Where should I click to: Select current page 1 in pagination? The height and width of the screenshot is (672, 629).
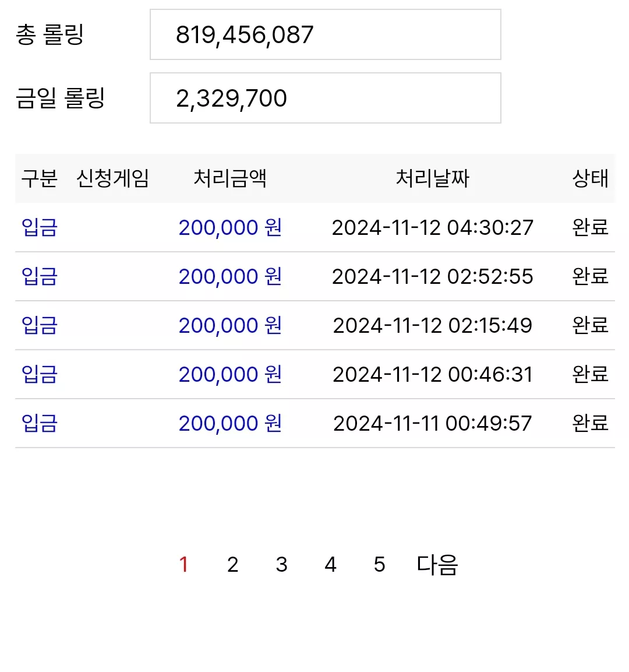(183, 564)
